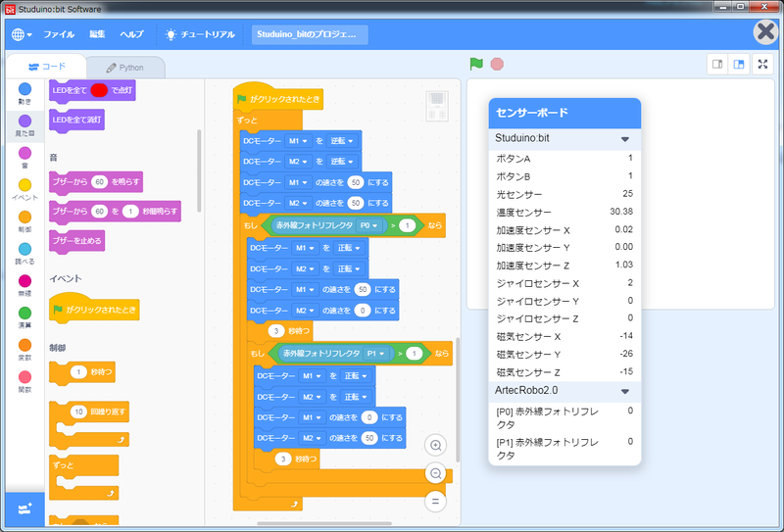Open 正転 dropdown in M1 block under P0 condition
The width and height of the screenshot is (784, 532).
pos(349,248)
